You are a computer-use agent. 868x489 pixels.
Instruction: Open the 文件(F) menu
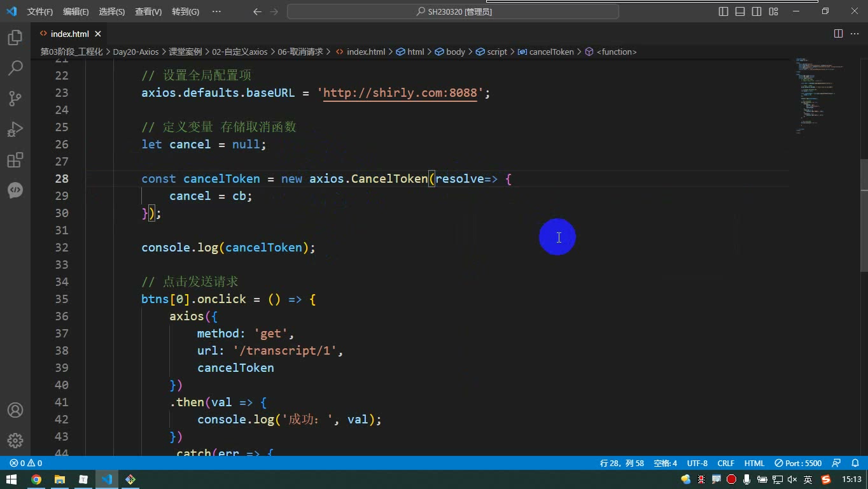click(x=40, y=11)
